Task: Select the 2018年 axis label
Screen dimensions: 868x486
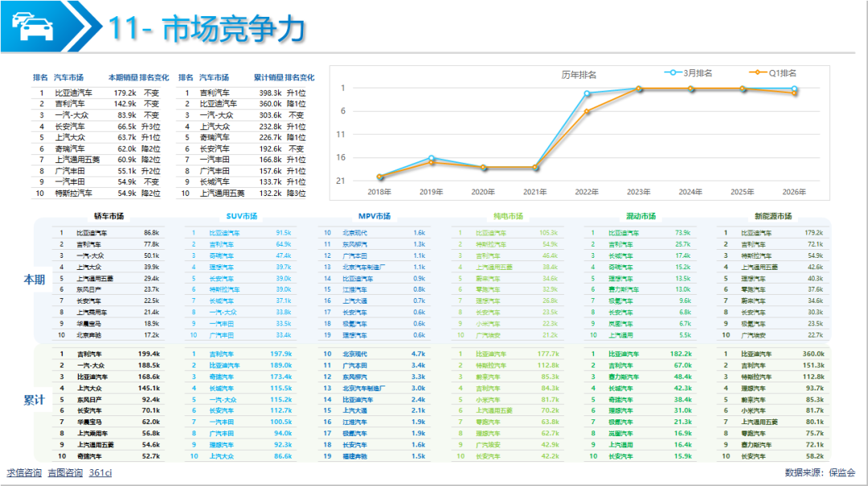Action: point(379,191)
